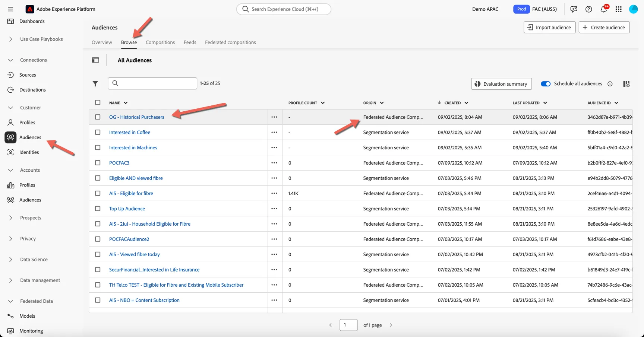This screenshot has height=337, width=644.
Task: Click the info icon next to Schedule all audiences
Action: pyautogui.click(x=610, y=84)
